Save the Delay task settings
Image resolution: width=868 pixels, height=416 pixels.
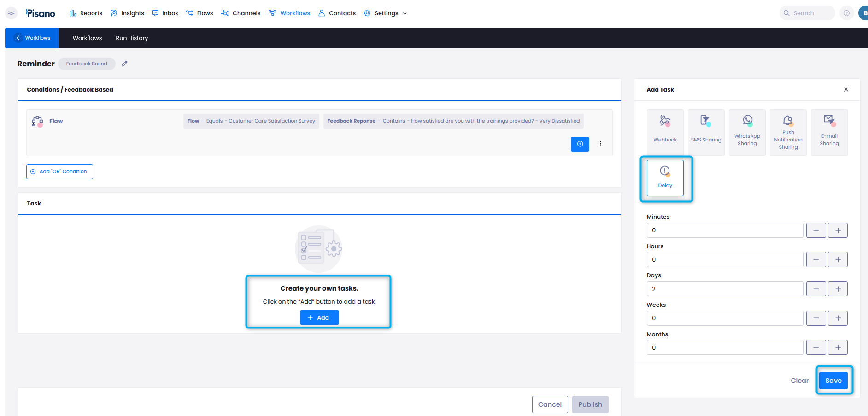tap(833, 381)
